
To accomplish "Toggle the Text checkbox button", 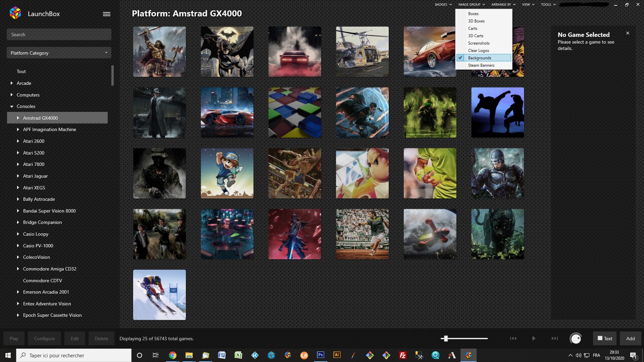I will [605, 339].
